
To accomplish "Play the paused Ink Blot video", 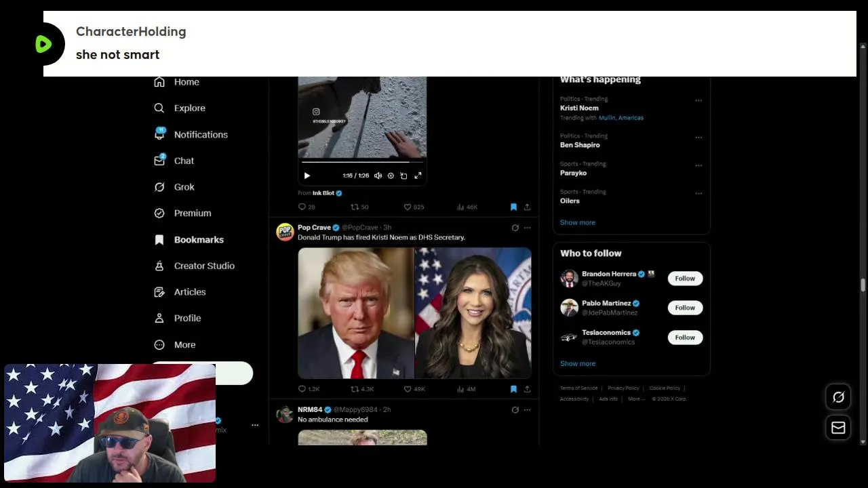I will click(x=307, y=176).
